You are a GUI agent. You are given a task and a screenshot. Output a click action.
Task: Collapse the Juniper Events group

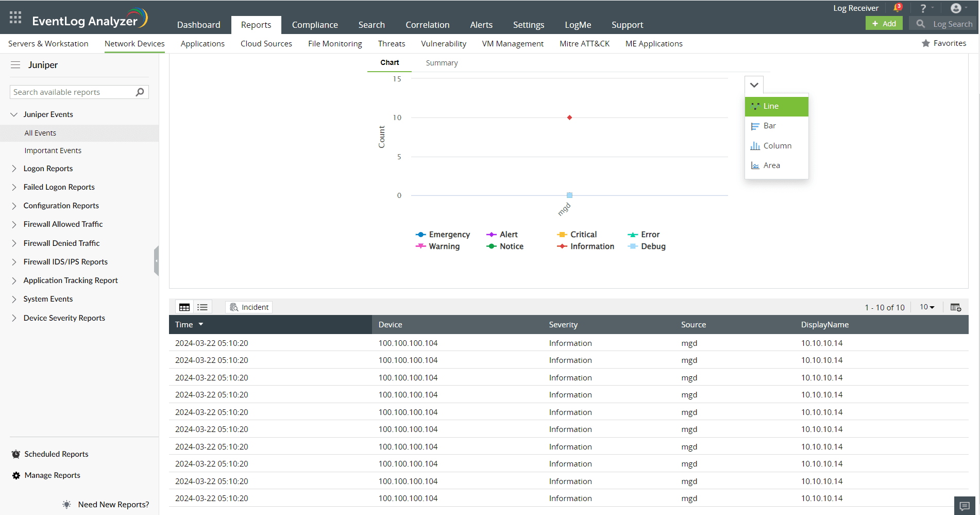[x=14, y=114]
